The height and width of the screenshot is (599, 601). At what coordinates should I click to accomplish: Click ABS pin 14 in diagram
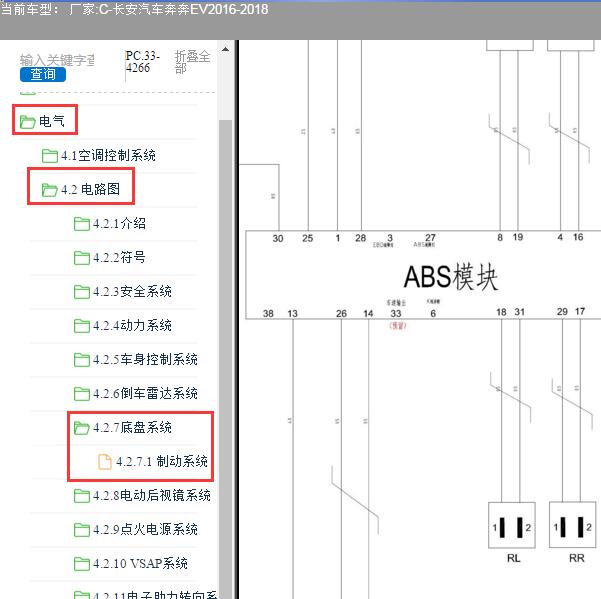point(368,313)
